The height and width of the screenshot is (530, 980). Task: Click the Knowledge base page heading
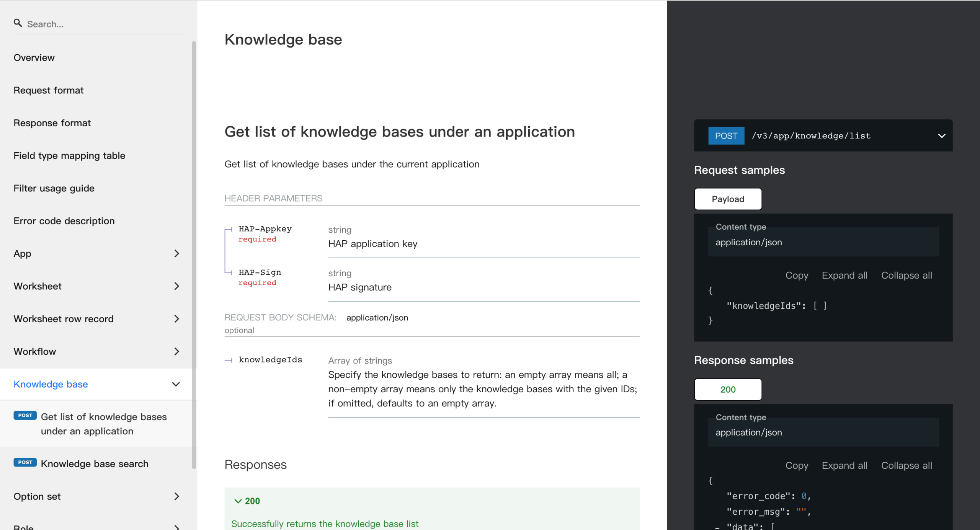(x=283, y=39)
